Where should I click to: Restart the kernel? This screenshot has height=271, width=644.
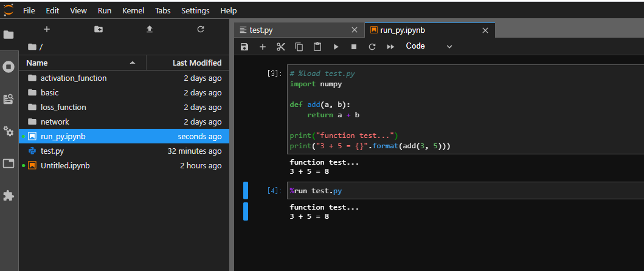[x=372, y=46]
